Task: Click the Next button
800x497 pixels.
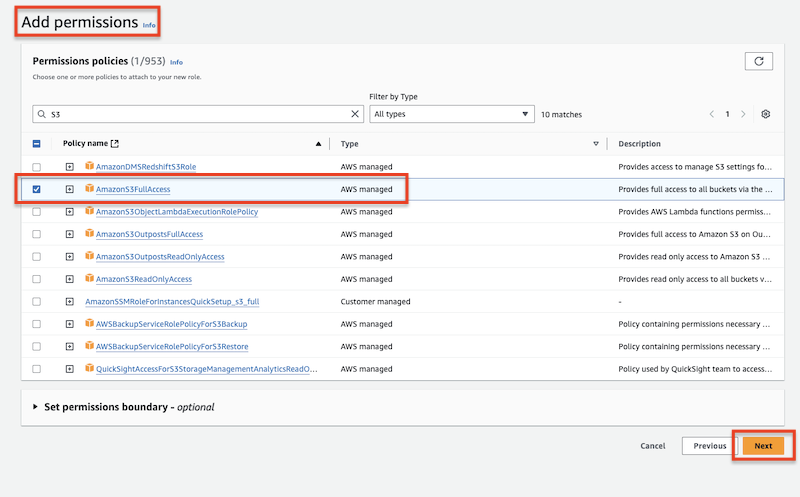Action: click(x=763, y=445)
